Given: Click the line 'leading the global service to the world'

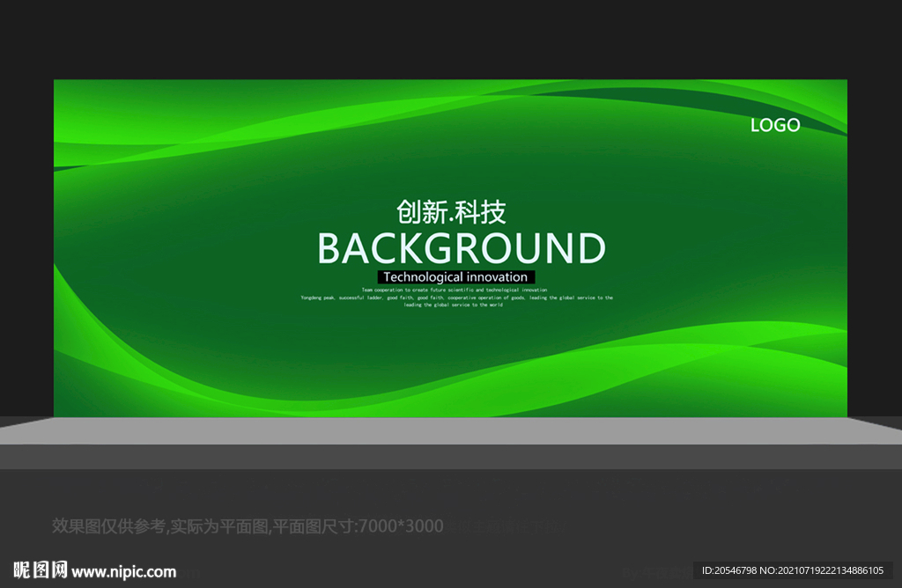Looking at the screenshot, I should [454, 305].
